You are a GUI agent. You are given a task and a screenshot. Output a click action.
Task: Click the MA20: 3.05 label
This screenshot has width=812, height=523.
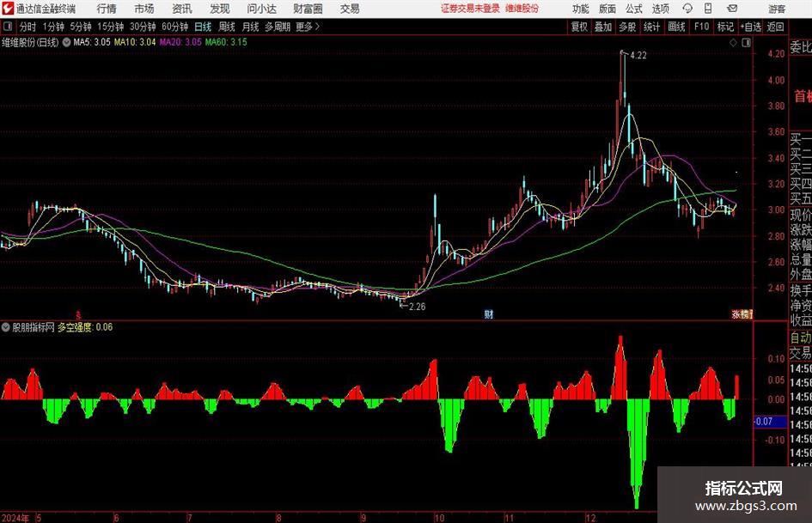click(x=180, y=42)
